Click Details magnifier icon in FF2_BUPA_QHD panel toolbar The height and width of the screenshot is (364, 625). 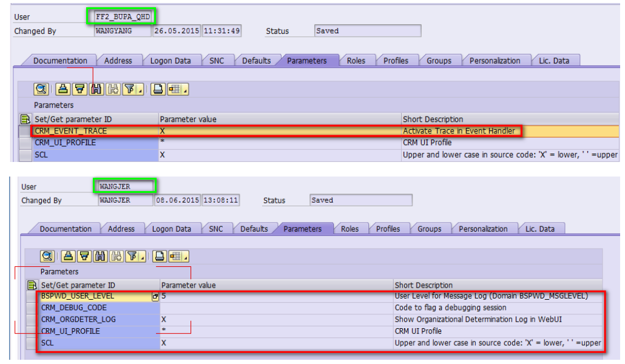[x=41, y=89]
